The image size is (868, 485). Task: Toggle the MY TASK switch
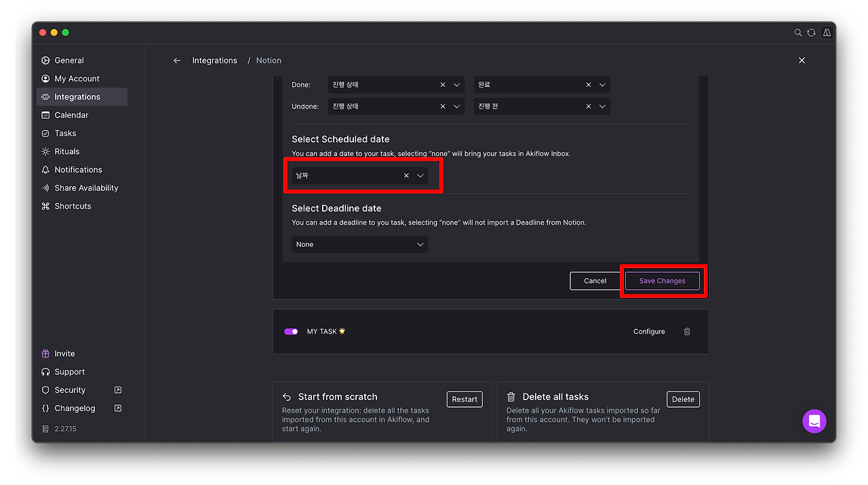[291, 332]
